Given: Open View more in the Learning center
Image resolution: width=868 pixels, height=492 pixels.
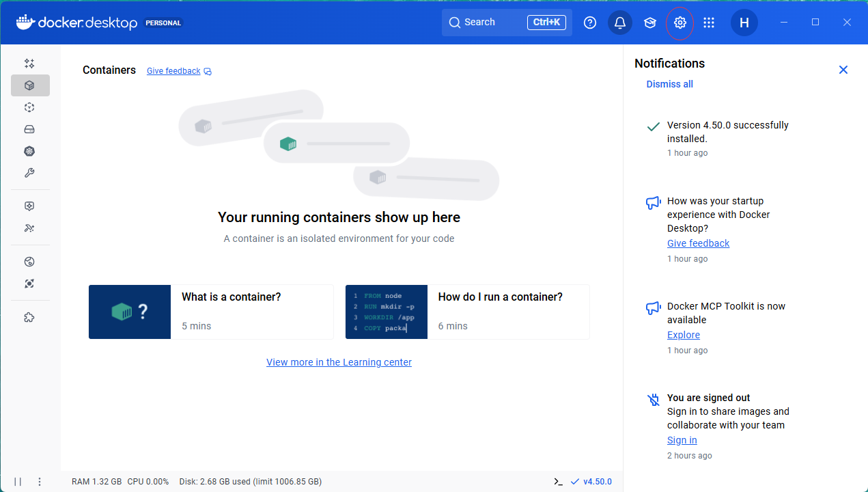Looking at the screenshot, I should click(339, 362).
